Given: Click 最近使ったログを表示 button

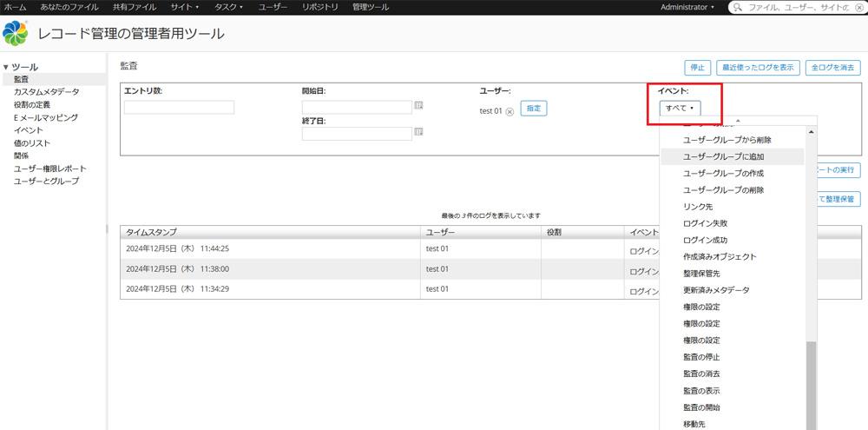Looking at the screenshot, I should click(758, 68).
